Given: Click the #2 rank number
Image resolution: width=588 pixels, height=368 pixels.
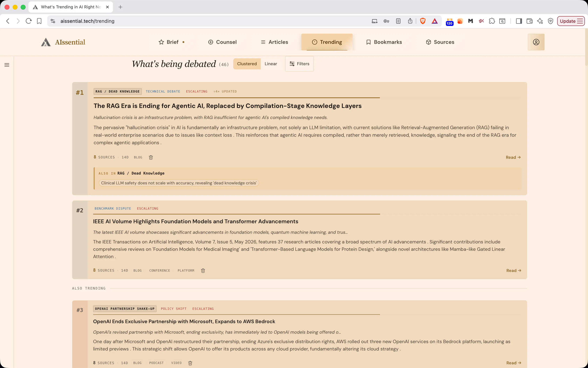Looking at the screenshot, I should tap(80, 210).
